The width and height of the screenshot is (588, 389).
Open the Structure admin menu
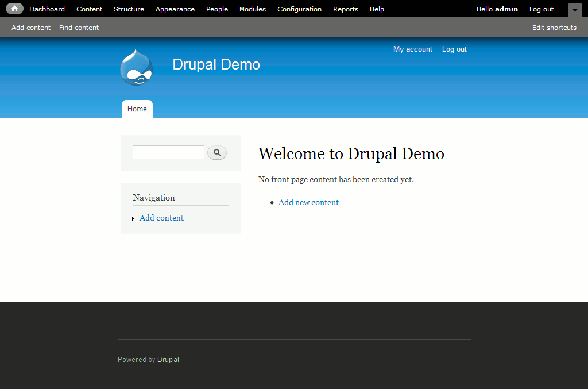pyautogui.click(x=129, y=9)
